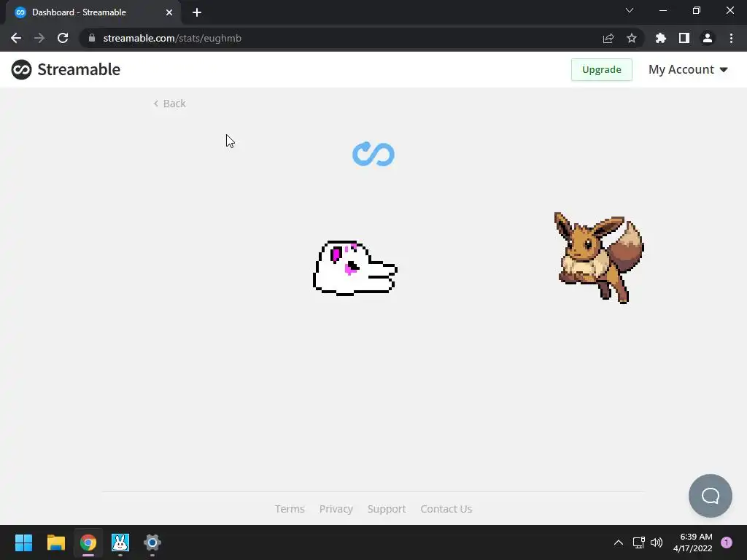Click the Chrome taskbar icon
Screen dimensions: 747x560
[x=88, y=542]
